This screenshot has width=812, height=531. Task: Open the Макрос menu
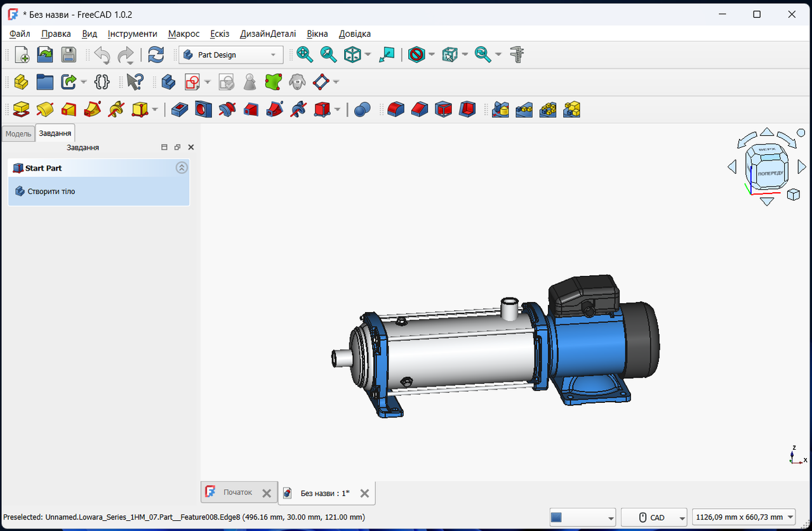point(184,34)
